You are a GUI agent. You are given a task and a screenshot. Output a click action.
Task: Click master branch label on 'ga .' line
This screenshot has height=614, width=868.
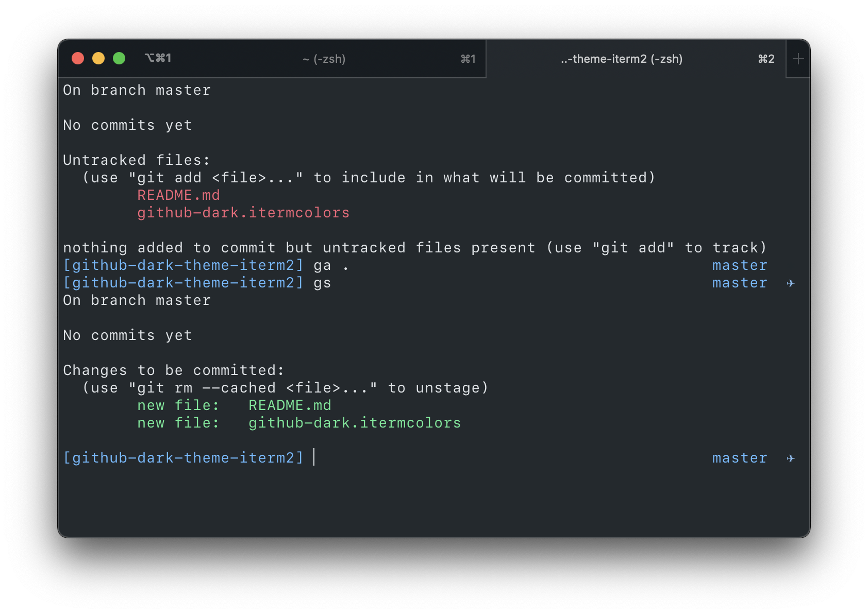click(740, 265)
